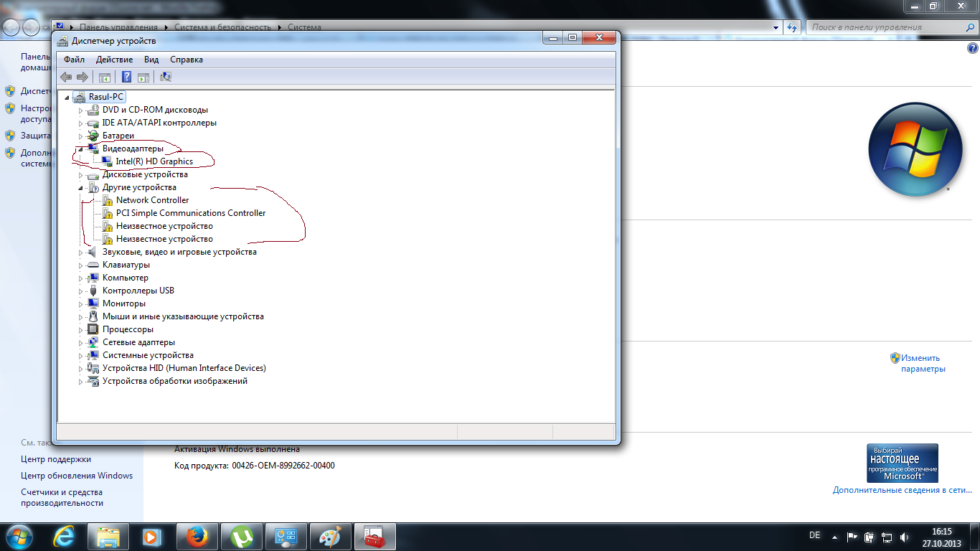Viewport: 980px width, 551px height.
Task: Select the Мониторы monitor icon
Action: tap(93, 303)
